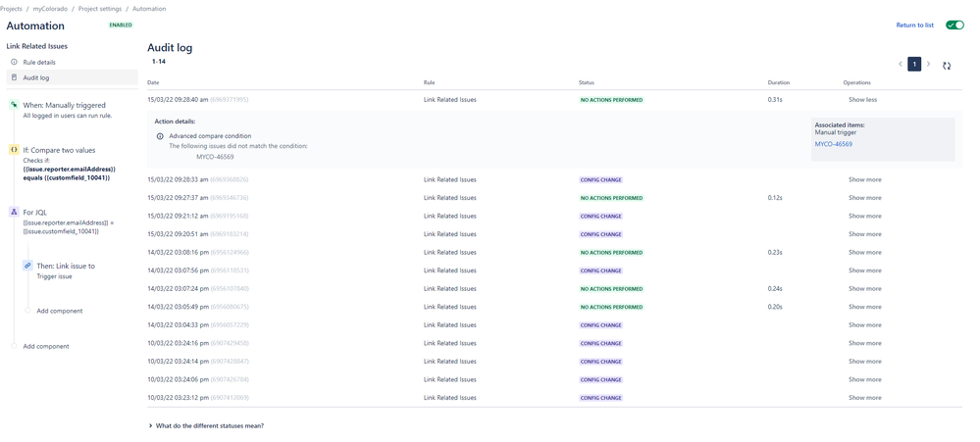
Task: Click the Audit log heading
Action: (170, 47)
